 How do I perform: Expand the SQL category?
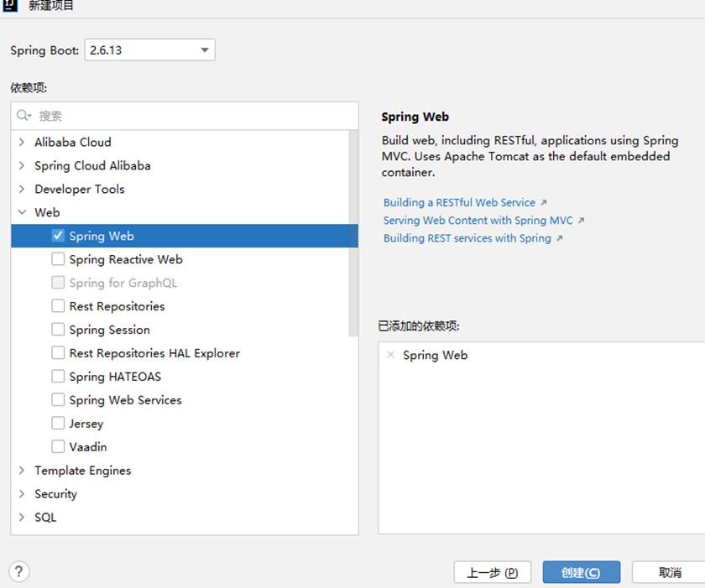(22, 517)
